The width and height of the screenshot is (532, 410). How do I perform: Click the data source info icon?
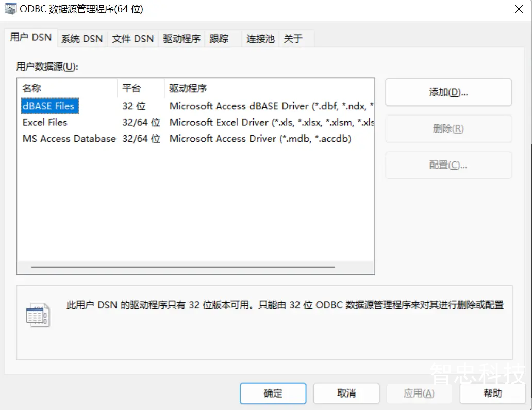(x=38, y=315)
